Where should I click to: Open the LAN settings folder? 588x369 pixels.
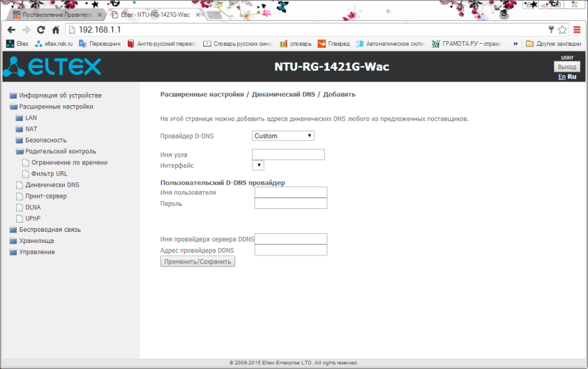coord(26,118)
